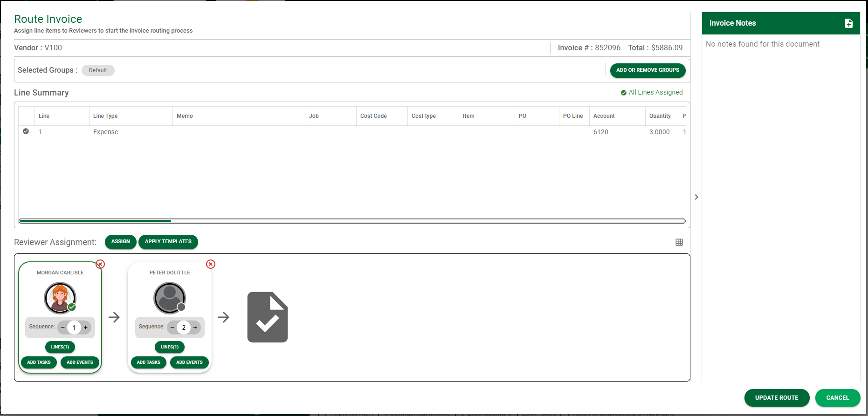Click 'All Lines Assigned' status
868x416 pixels.
[652, 92]
